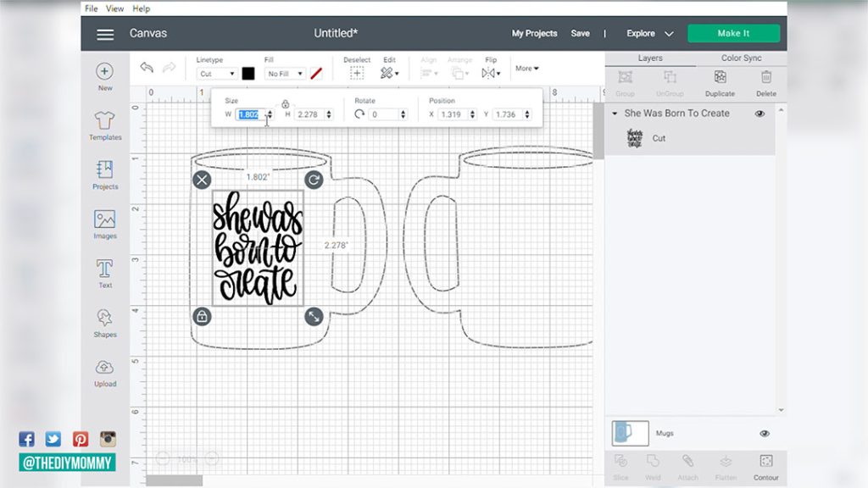Remove the design with the X handle
Viewport: 868px width, 488px height.
pyautogui.click(x=202, y=180)
